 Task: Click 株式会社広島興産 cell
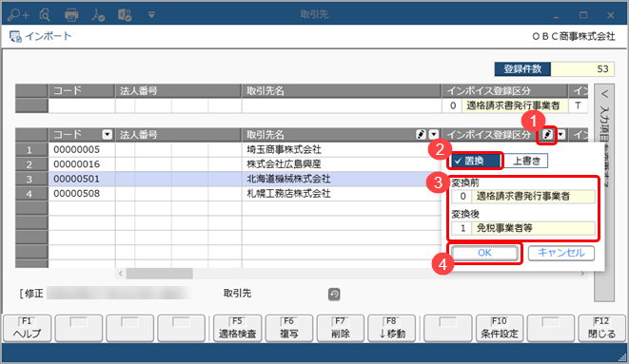click(341, 164)
